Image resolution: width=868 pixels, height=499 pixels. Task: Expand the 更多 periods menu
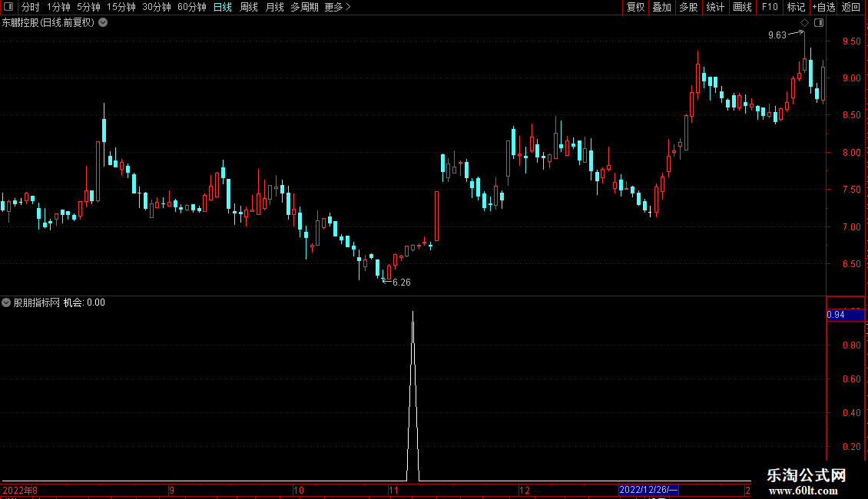pos(338,7)
